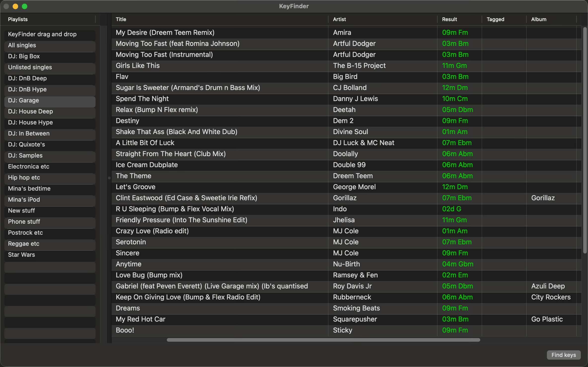The width and height of the screenshot is (588, 367).
Task: Open the All singles playlist
Action: tap(22, 45)
